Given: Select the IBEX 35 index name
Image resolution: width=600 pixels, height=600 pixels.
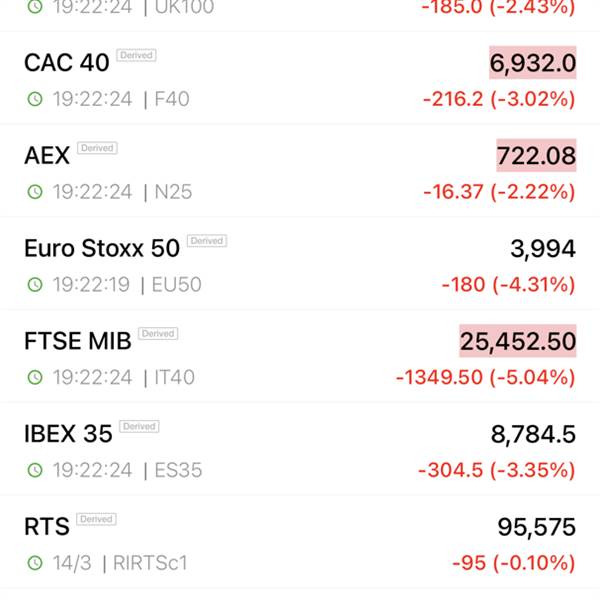Looking at the screenshot, I should [68, 434].
